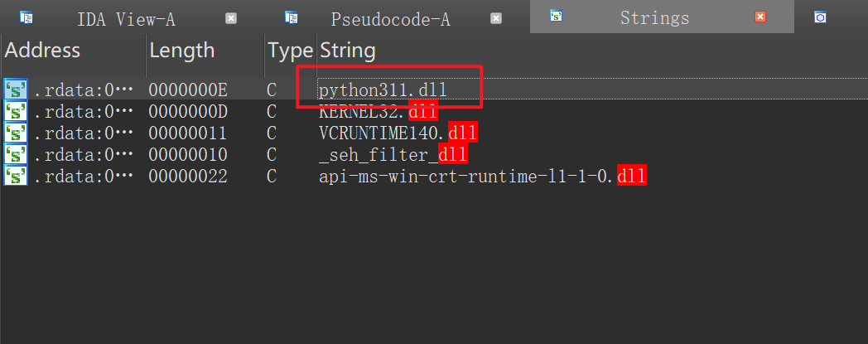Select the python311.dll string entry
The width and height of the screenshot is (868, 344).
tap(388, 90)
